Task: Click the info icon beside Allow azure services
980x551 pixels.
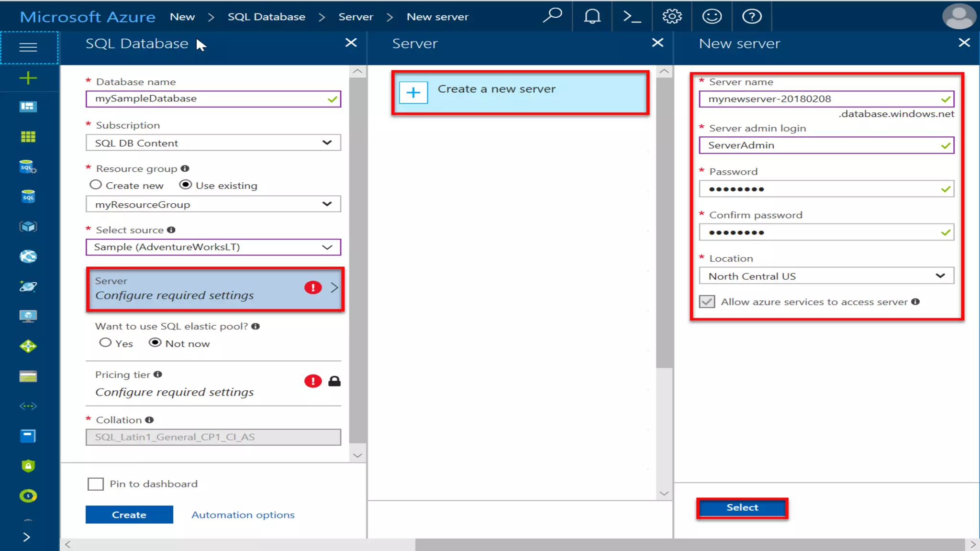Action: point(915,302)
